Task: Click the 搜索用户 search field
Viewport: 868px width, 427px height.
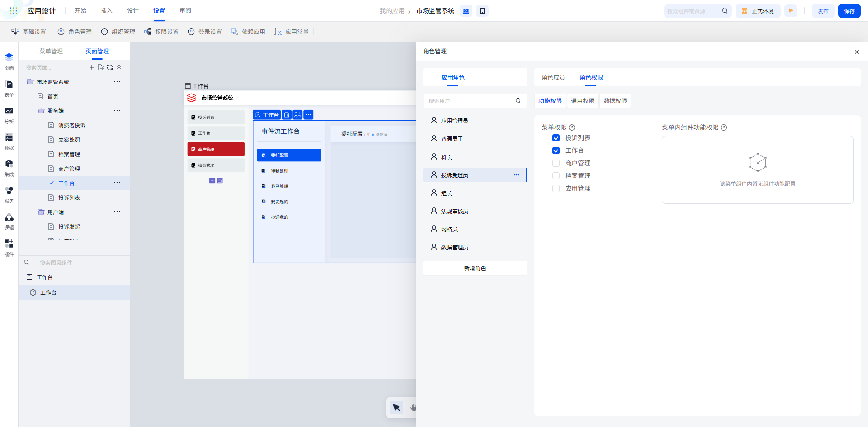Action: [x=470, y=101]
